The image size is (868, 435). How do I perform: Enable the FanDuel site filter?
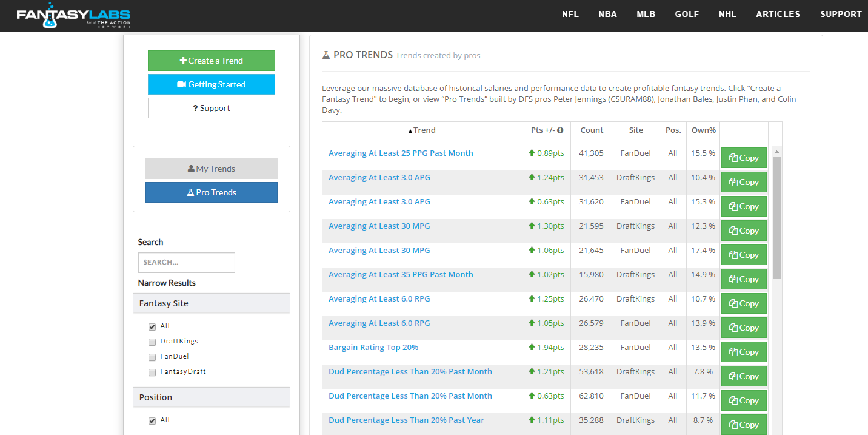(152, 357)
